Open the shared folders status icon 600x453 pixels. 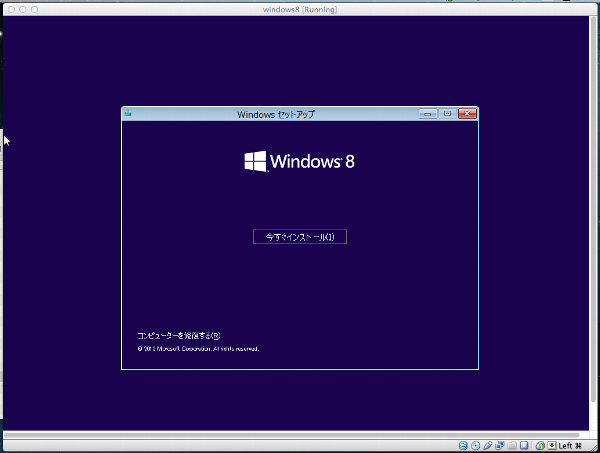[x=512, y=445]
